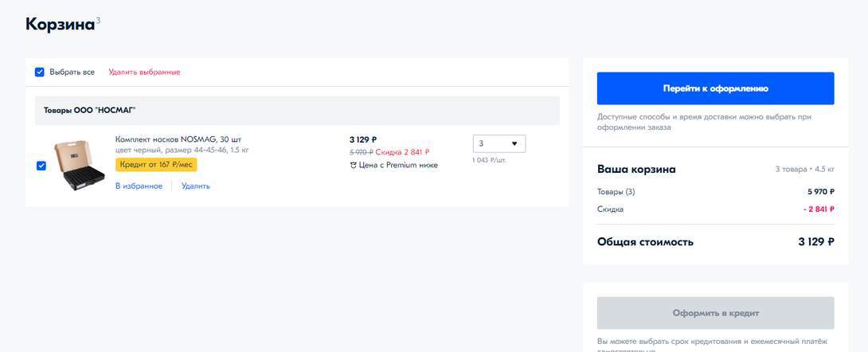Click the NOSMAG socks box thumbnail
The image size is (868, 352).
point(79,165)
